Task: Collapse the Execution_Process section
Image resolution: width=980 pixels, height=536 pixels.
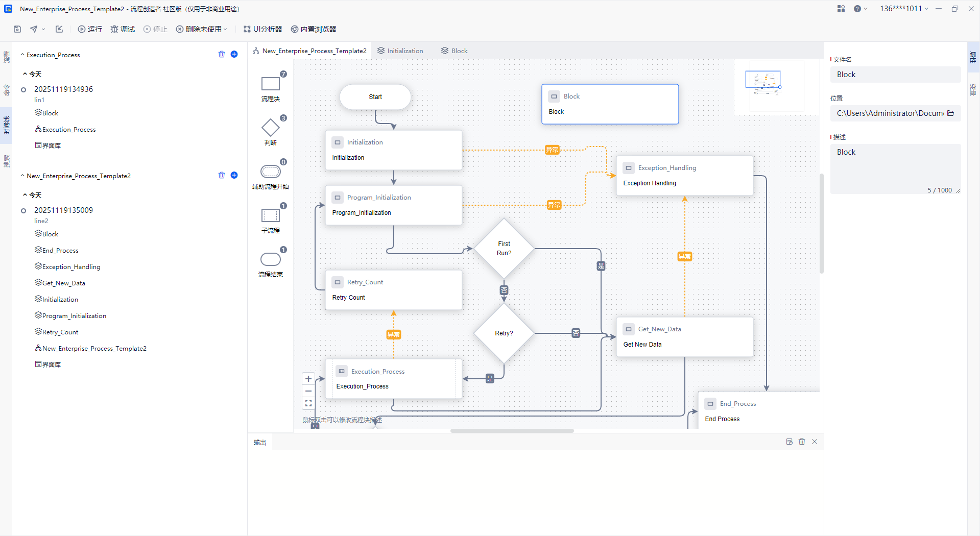Action: pyautogui.click(x=22, y=55)
